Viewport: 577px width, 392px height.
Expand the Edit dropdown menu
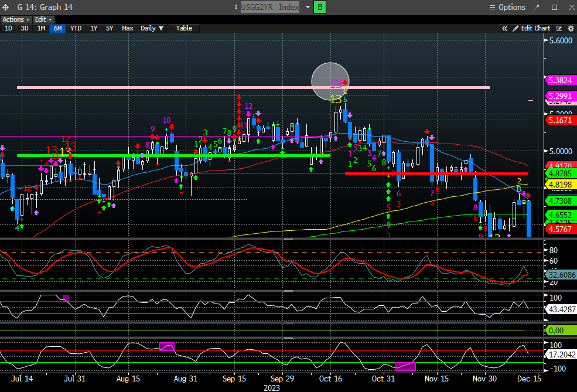tap(43, 19)
